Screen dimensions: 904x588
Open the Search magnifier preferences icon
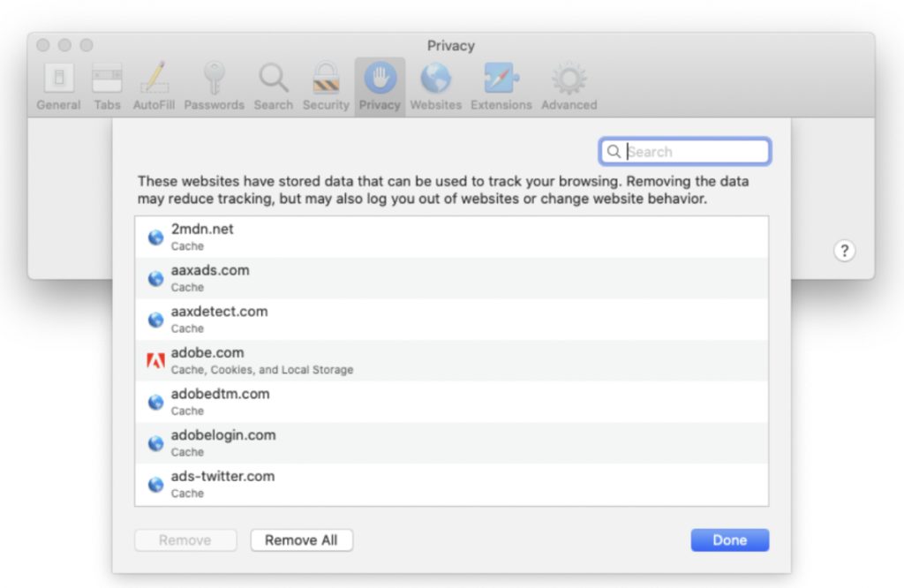tap(274, 78)
